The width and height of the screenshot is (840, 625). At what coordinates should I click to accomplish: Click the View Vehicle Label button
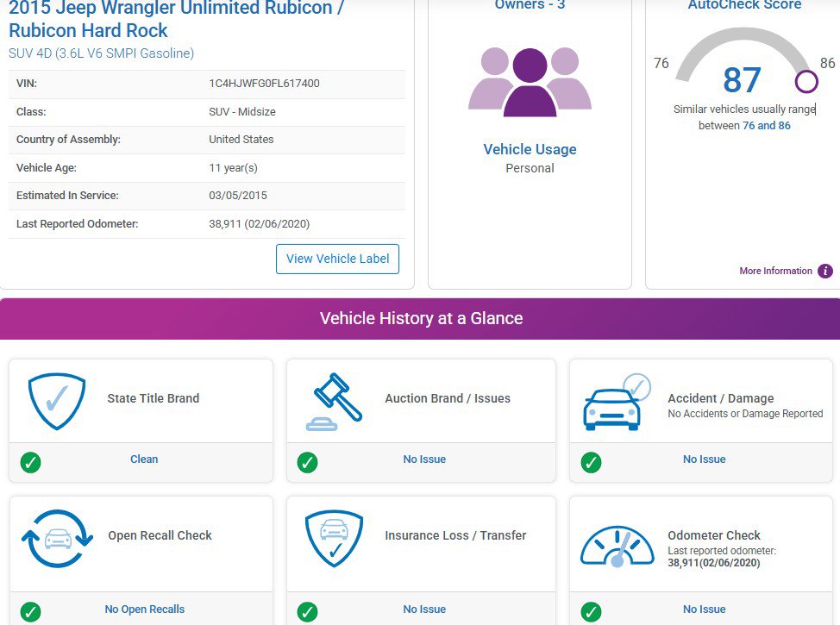337,259
